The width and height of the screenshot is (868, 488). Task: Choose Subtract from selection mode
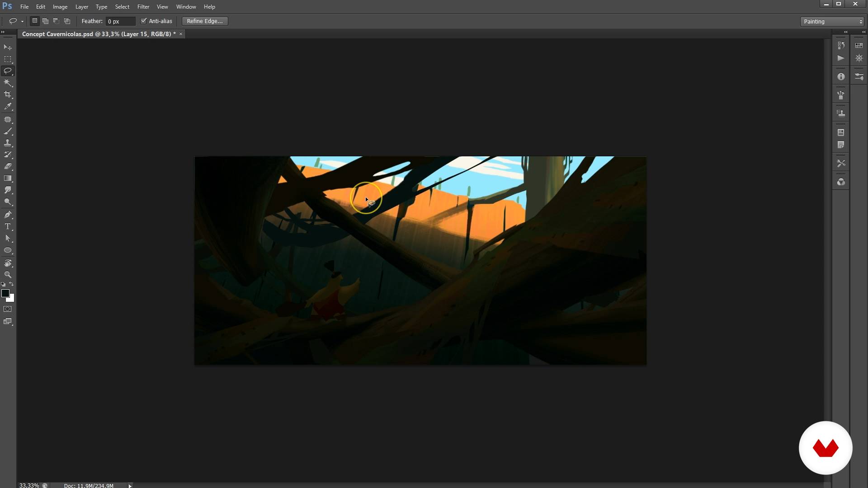[56, 21]
